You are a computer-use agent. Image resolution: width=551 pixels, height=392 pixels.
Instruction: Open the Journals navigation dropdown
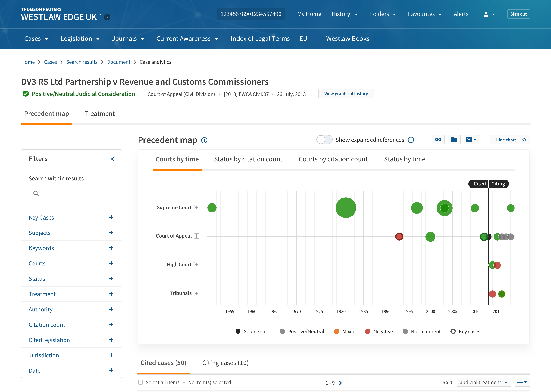click(128, 39)
